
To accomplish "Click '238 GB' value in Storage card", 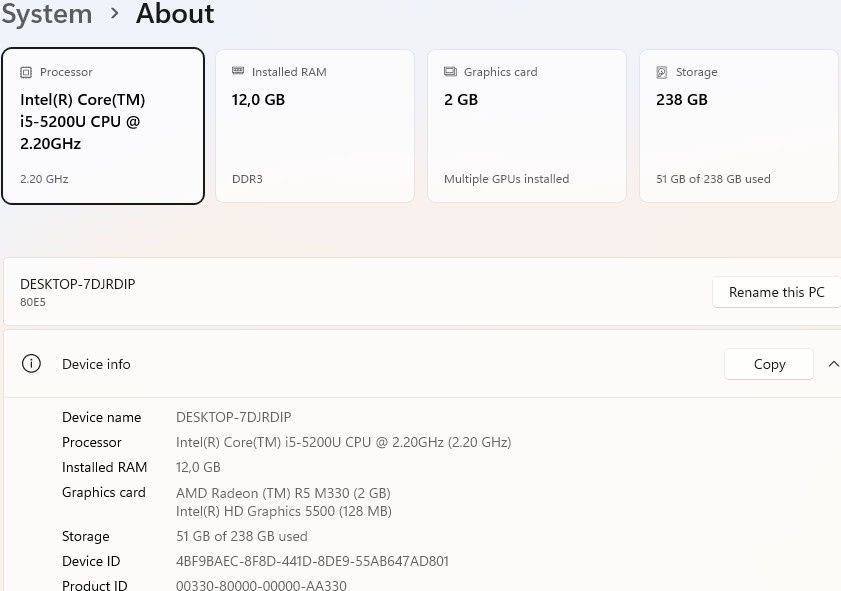I will [682, 100].
